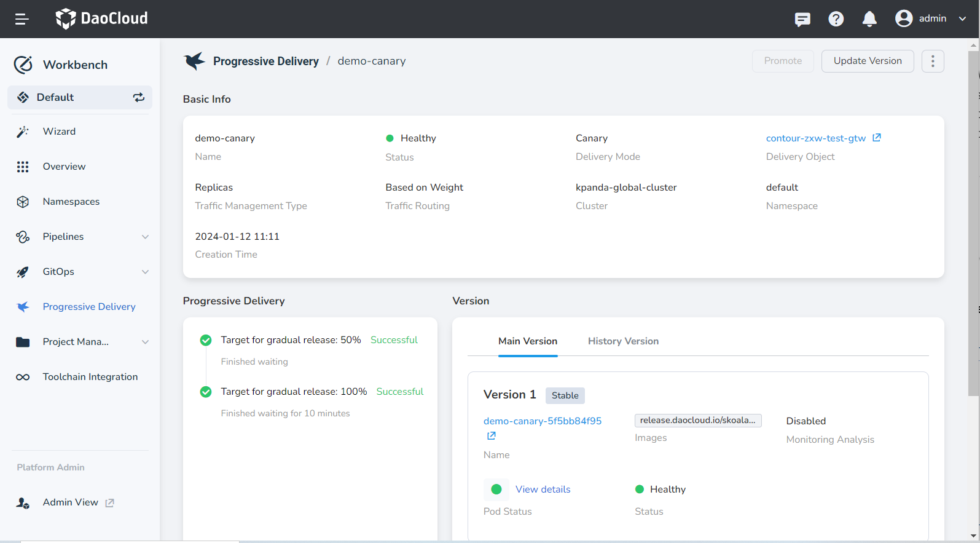The width and height of the screenshot is (980, 543).
Task: Open the messages chat icon
Action: [x=802, y=19]
